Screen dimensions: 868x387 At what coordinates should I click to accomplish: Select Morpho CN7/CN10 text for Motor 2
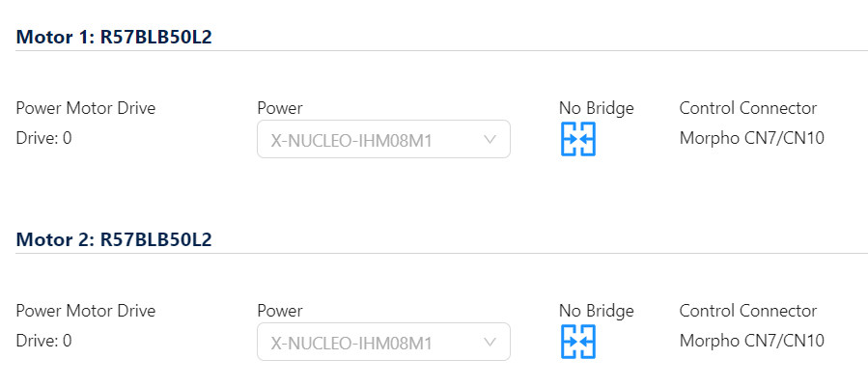(x=751, y=341)
